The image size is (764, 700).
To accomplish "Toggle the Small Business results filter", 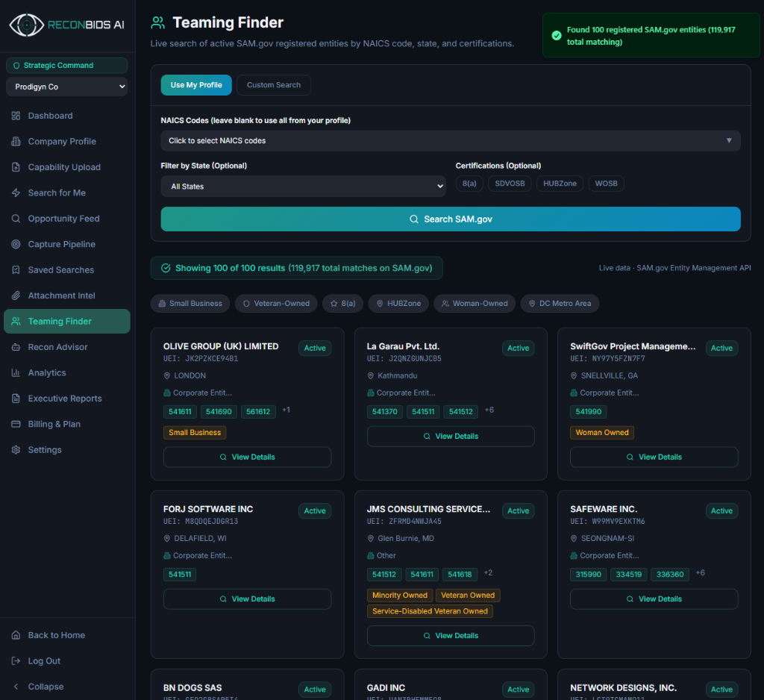I will tap(190, 304).
